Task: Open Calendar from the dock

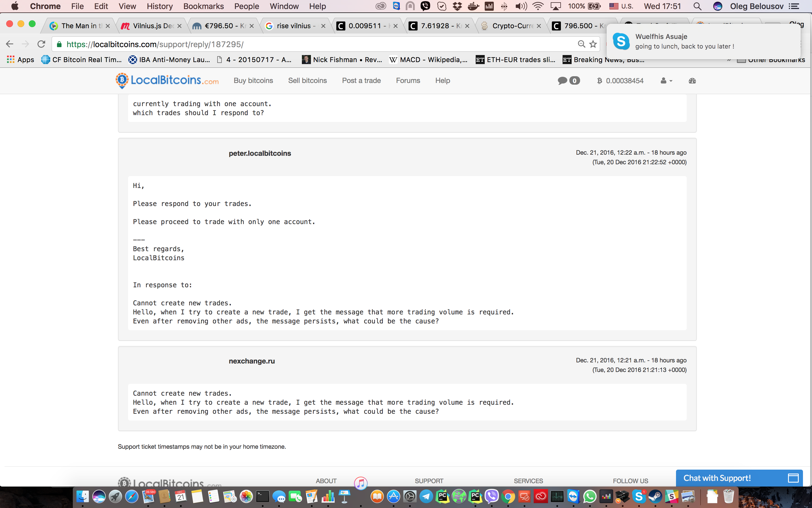Action: [181, 496]
